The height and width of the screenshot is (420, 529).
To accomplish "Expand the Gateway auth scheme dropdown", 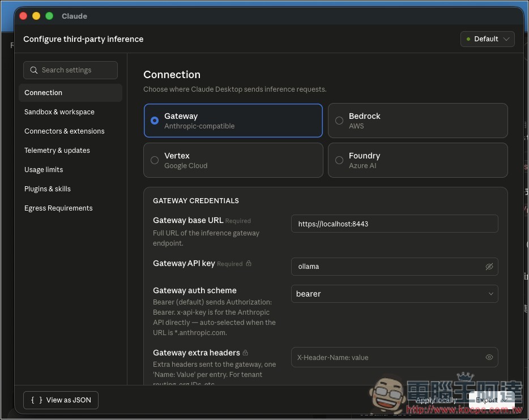I will [x=394, y=294].
